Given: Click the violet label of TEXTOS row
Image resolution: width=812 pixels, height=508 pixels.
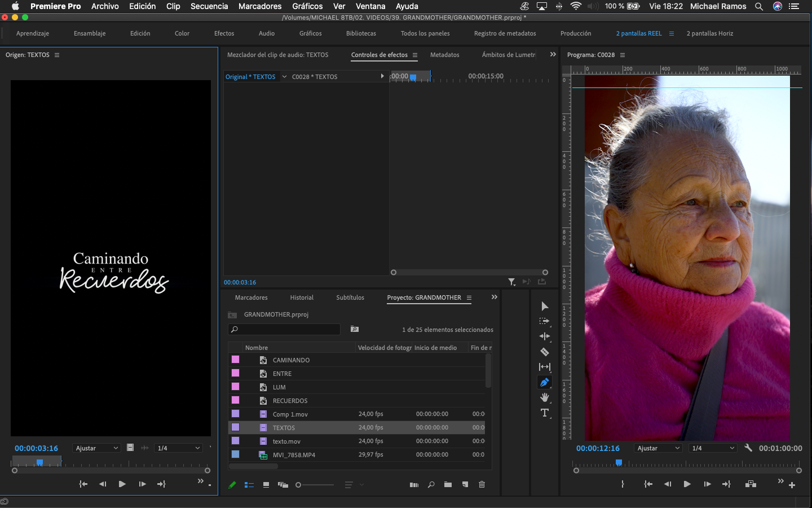Looking at the screenshot, I should point(236,427).
